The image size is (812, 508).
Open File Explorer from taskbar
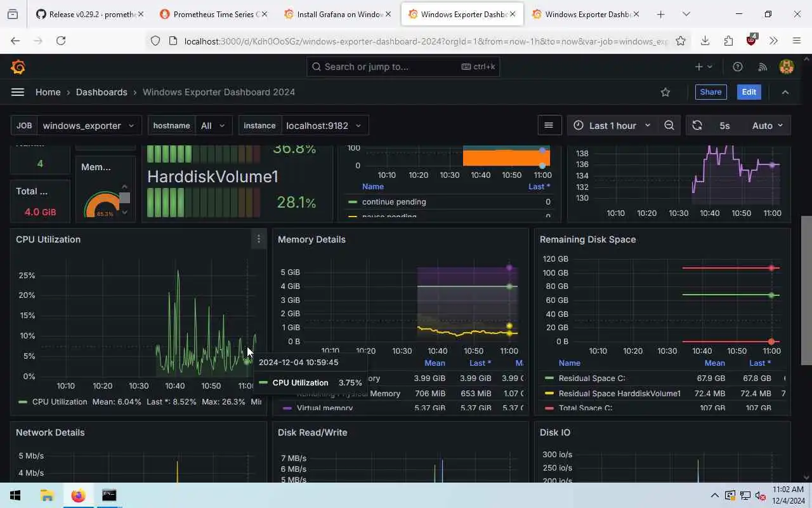click(x=47, y=495)
